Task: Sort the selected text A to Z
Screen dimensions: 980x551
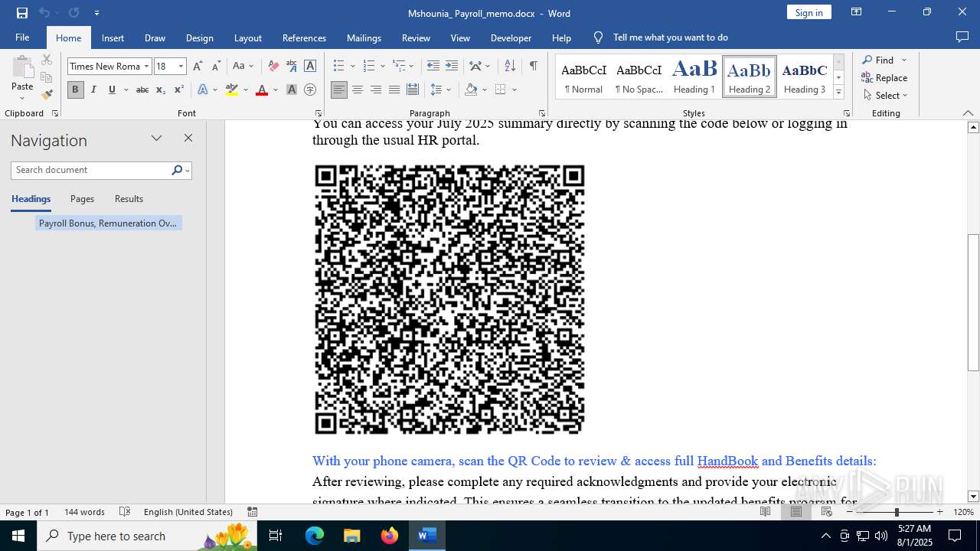Action: [510, 66]
